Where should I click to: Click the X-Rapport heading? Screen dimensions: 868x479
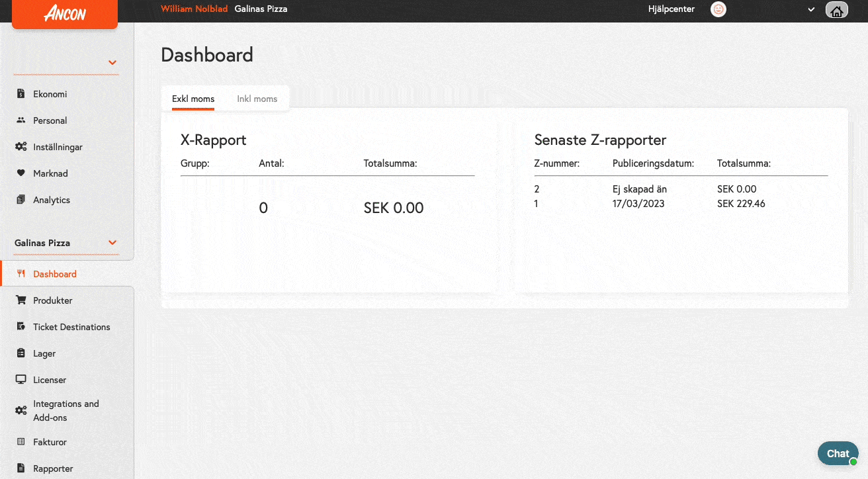[213, 140]
